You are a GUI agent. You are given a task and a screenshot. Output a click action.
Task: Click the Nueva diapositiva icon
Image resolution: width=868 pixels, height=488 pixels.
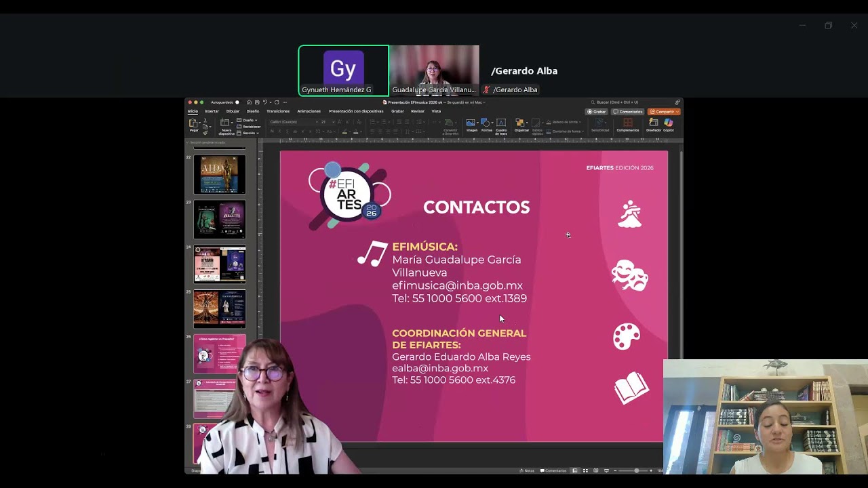click(x=224, y=123)
